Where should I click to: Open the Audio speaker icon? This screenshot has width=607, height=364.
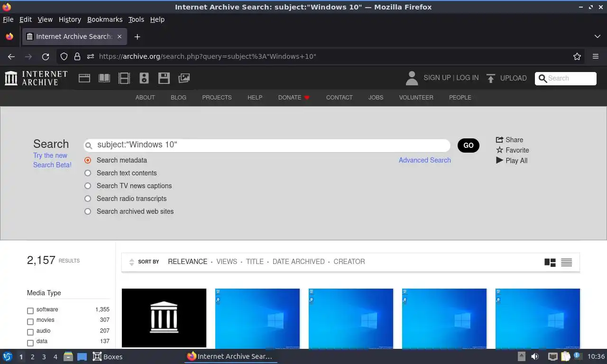144,78
